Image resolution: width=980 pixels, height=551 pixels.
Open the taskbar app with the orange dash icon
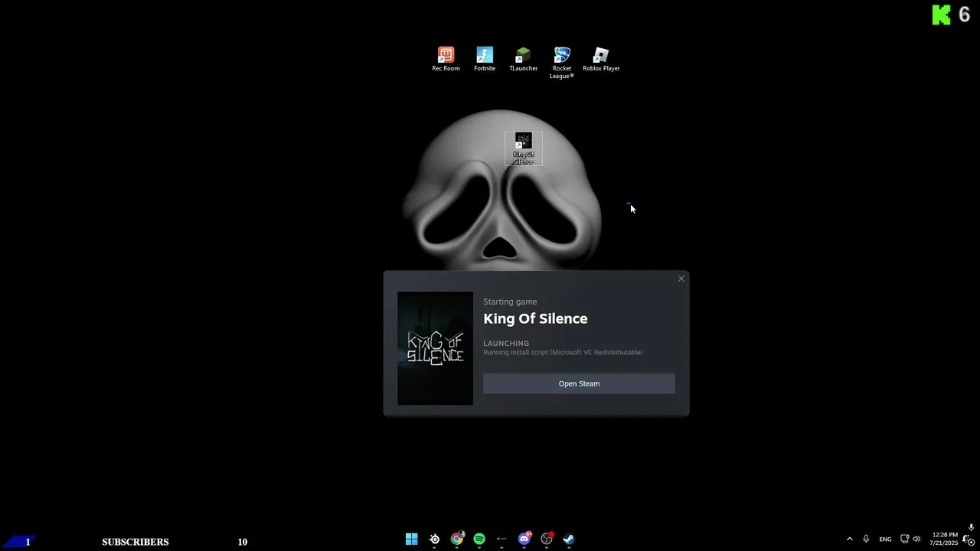point(501,539)
